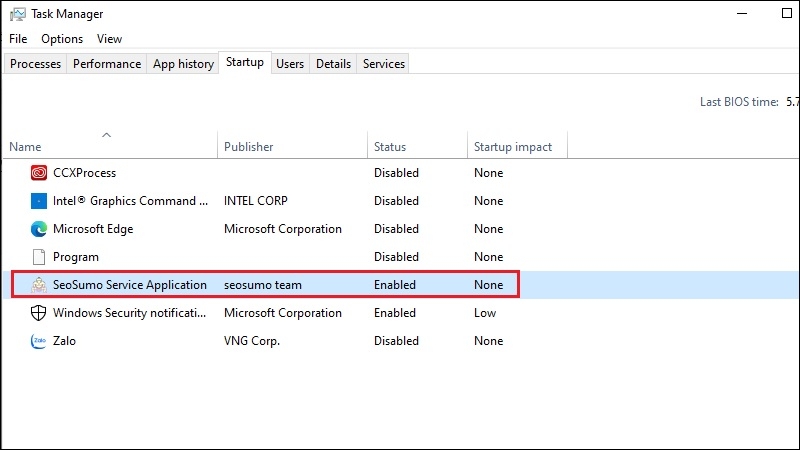Click Disabled status of CCXProcess
The height and width of the screenshot is (450, 800).
pyautogui.click(x=396, y=173)
